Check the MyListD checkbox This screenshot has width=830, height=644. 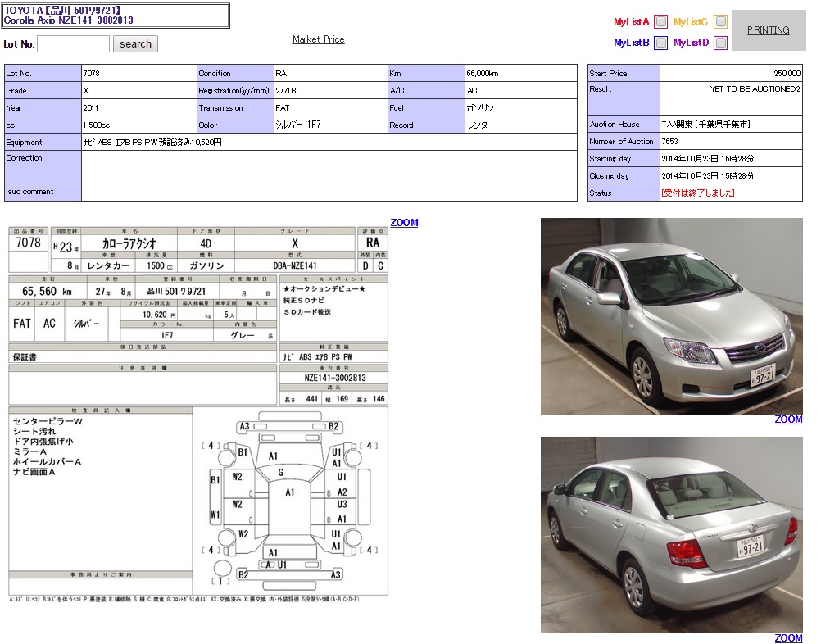coord(720,43)
